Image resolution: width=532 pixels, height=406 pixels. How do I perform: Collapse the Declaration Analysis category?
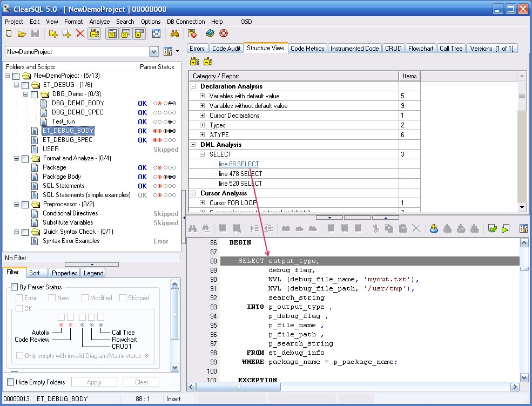pos(192,86)
